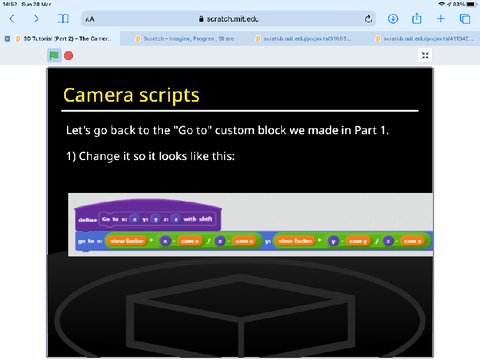This screenshot has width=480, height=360.
Task: Stop the project with the red stop button
Action: tap(69, 56)
